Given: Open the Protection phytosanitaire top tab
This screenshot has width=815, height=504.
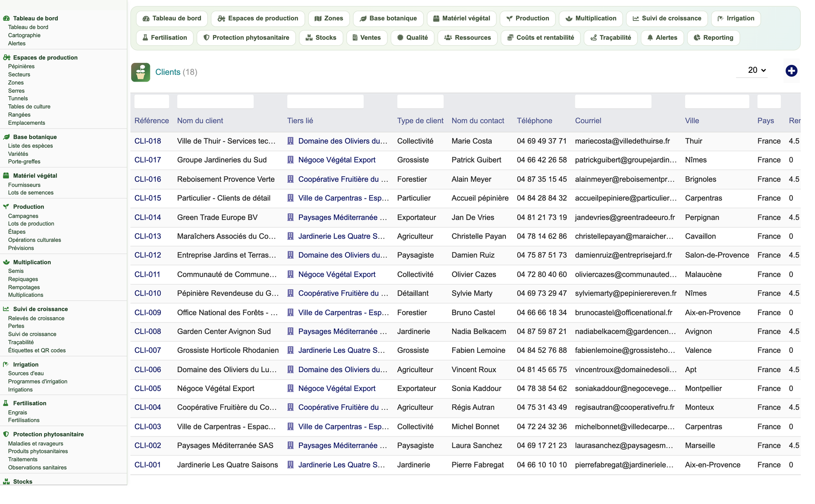Looking at the screenshot, I should [246, 38].
